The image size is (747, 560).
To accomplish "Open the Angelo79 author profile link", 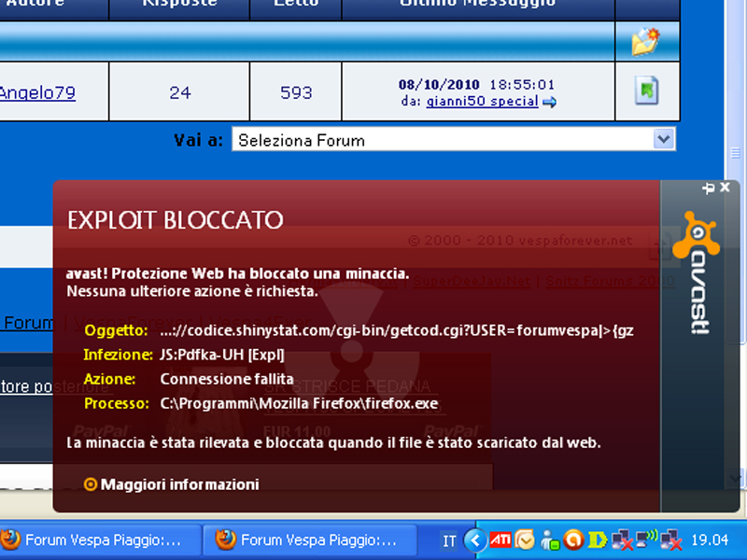I will [x=37, y=91].
